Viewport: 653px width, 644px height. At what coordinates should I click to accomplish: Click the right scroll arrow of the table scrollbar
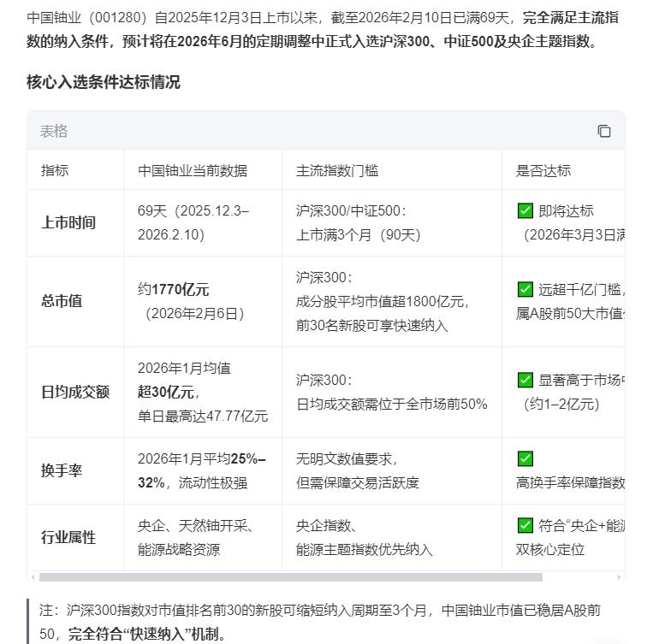click(619, 577)
